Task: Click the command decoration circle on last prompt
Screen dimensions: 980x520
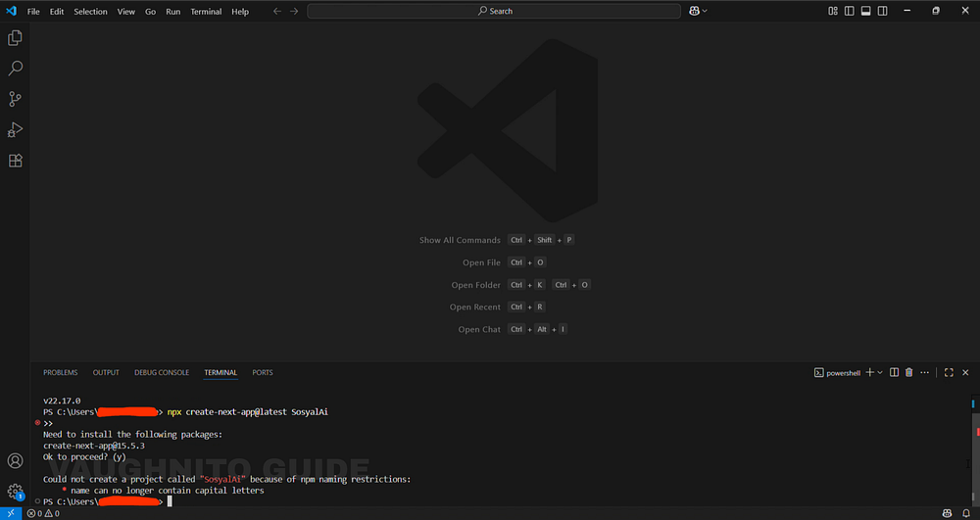Action: click(x=37, y=501)
